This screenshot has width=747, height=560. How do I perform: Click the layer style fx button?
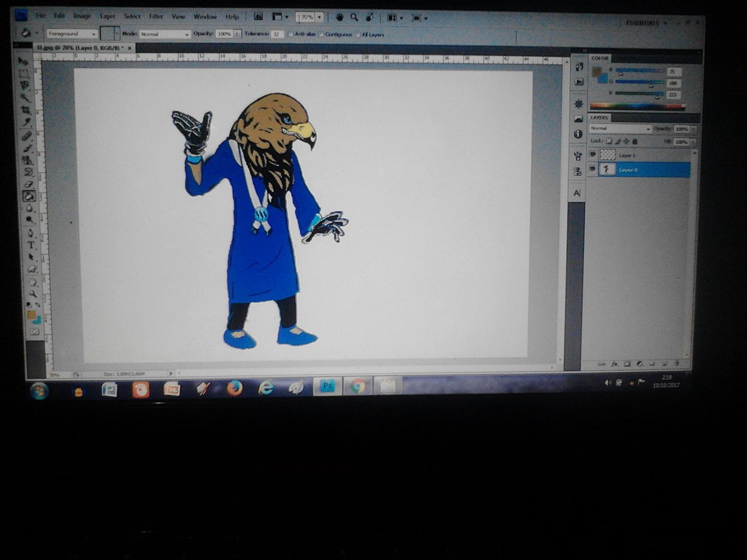point(615,364)
